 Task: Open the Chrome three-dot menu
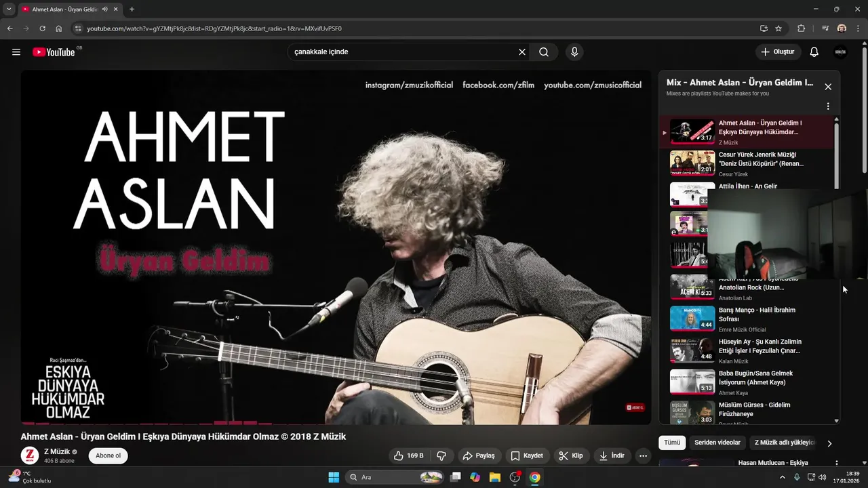(x=858, y=28)
